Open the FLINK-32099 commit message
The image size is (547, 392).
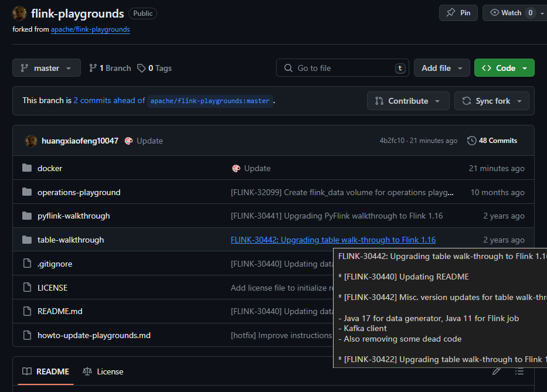342,193
